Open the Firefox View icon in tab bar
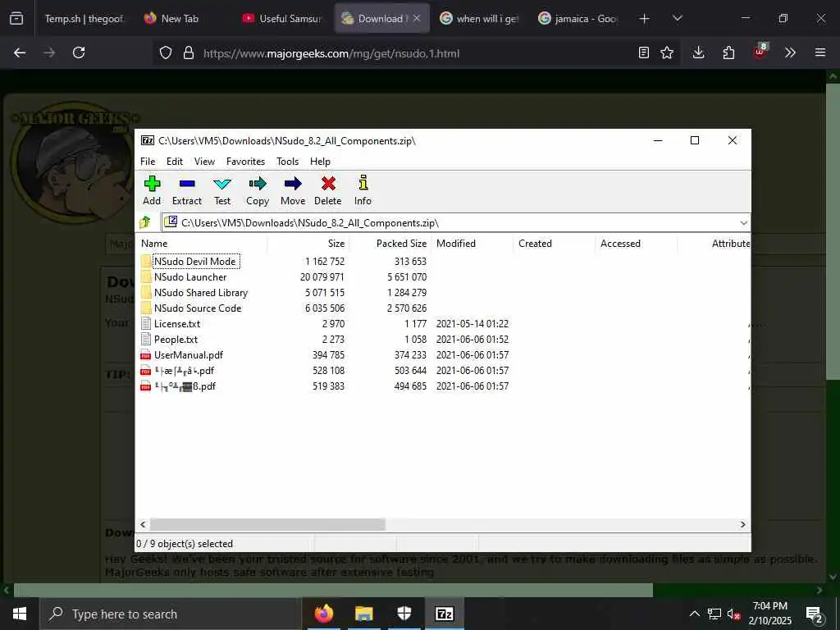Screen dimensions: 840x630 point(16,18)
